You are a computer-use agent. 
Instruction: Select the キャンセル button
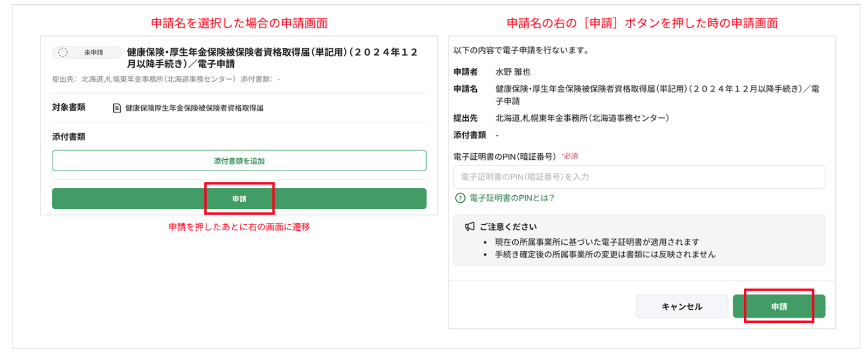[x=682, y=306]
